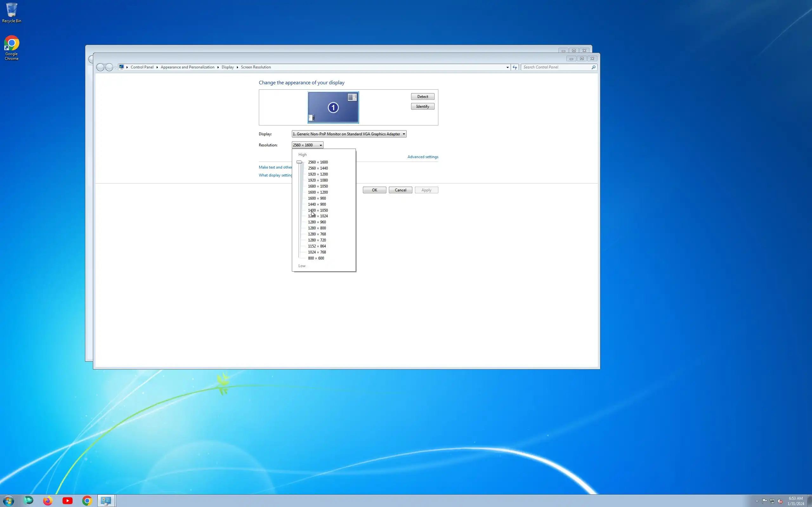
Task: Pick the 800 × 600 resolution entry
Action: [x=316, y=258]
